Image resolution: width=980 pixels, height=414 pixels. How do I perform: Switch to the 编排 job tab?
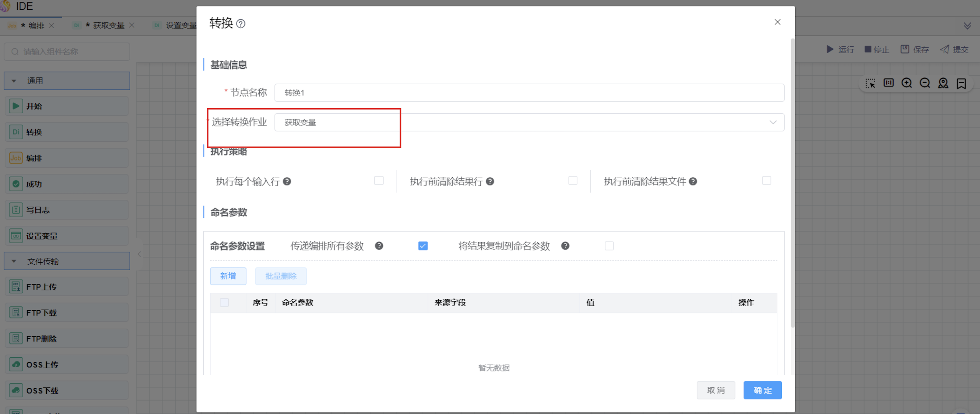(36, 26)
